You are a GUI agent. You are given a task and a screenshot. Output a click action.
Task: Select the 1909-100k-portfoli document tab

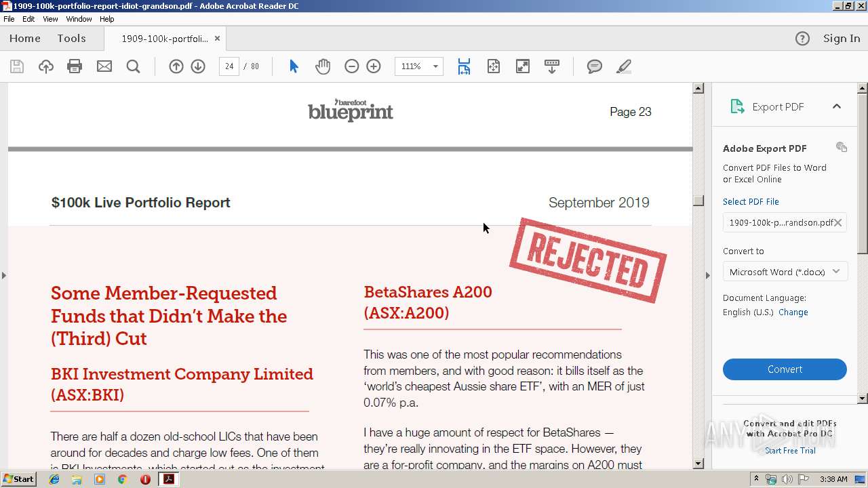[165, 39]
